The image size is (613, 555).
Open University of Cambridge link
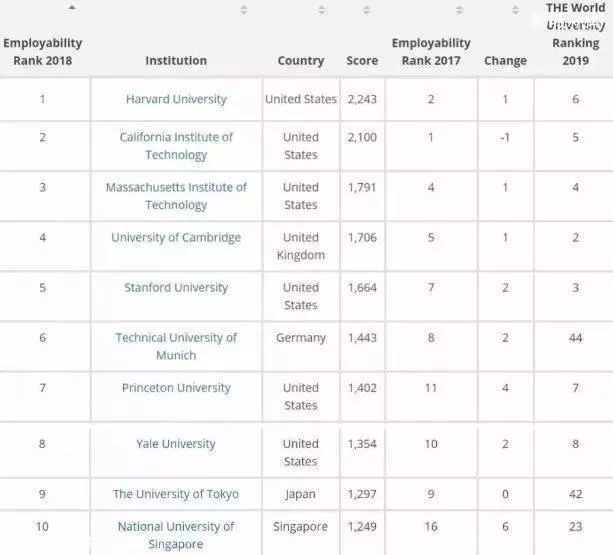(x=176, y=238)
